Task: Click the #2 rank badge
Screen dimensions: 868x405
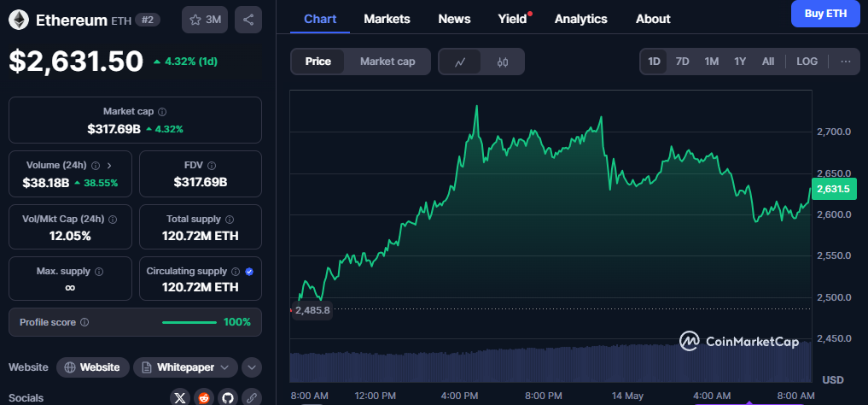Action: (148, 20)
